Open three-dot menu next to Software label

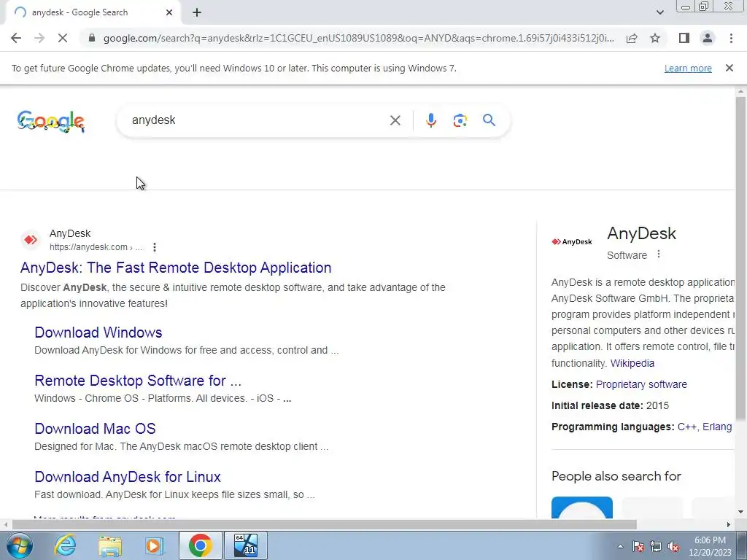(659, 254)
